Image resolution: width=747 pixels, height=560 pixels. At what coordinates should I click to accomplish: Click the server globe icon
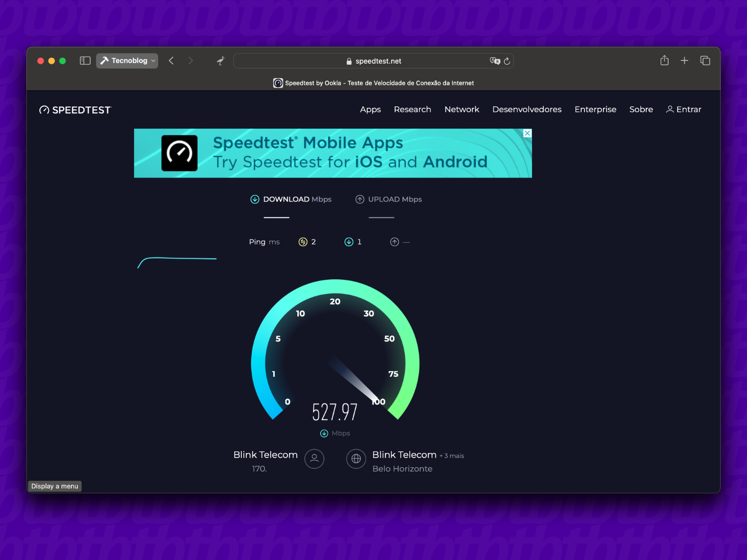click(x=356, y=459)
